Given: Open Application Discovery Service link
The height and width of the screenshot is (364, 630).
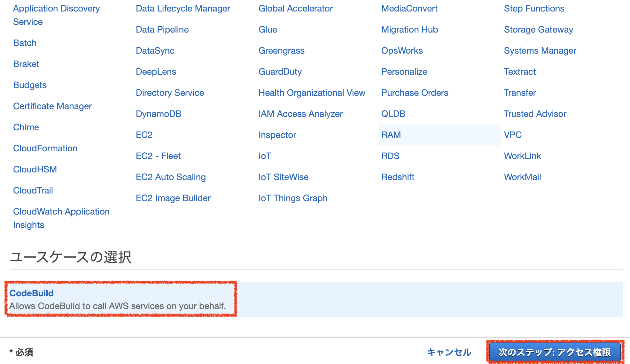Looking at the screenshot, I should point(56,15).
